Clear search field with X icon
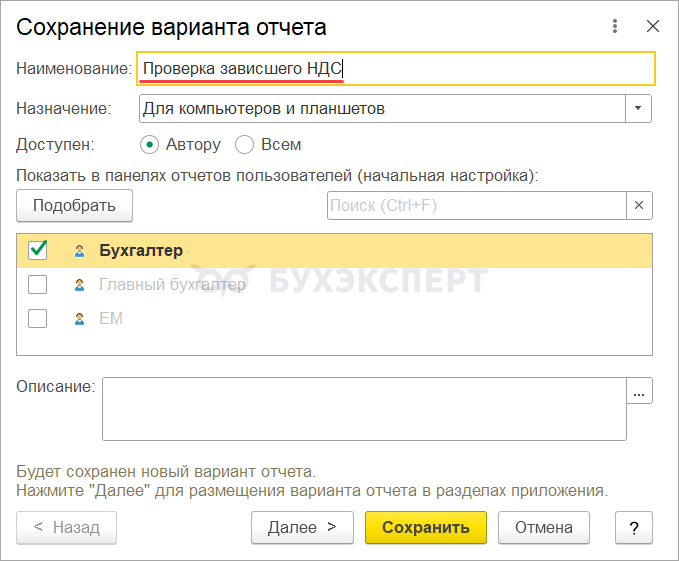This screenshot has width=679, height=561. coord(639,206)
